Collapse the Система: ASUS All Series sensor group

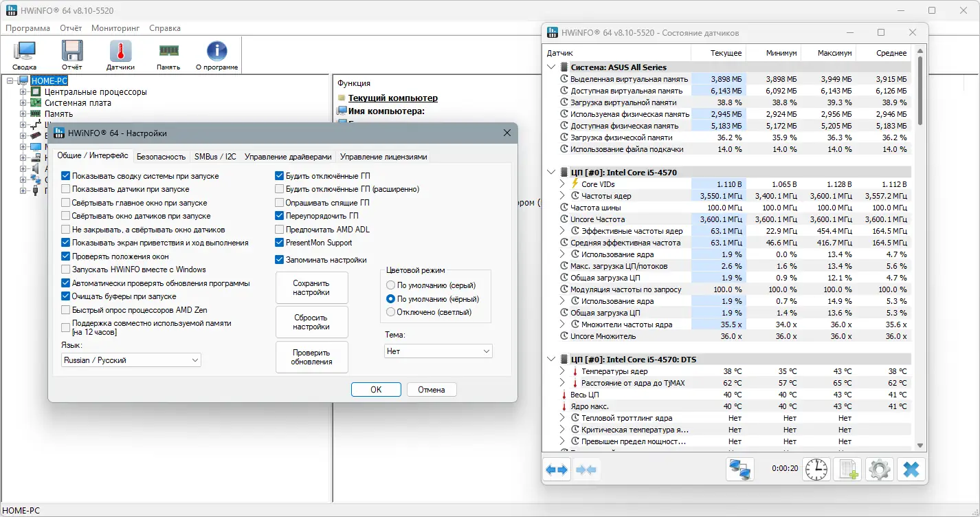(x=551, y=67)
